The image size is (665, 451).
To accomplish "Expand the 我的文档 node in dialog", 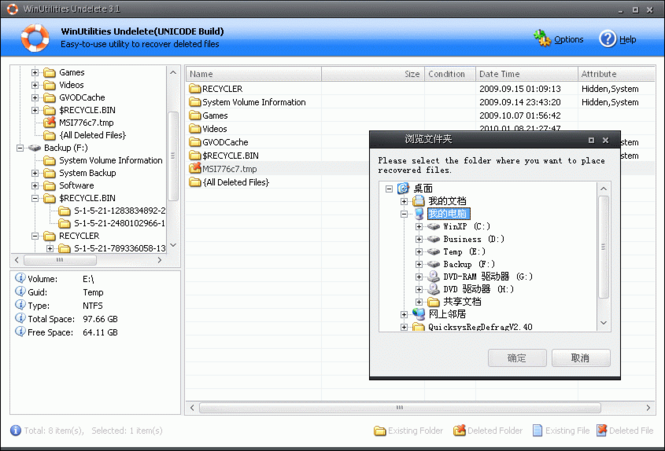I will click(404, 201).
